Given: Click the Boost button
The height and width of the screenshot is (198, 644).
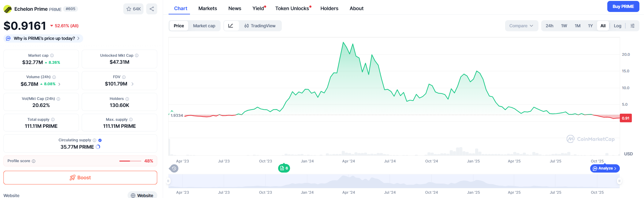Looking at the screenshot, I should [80, 178].
